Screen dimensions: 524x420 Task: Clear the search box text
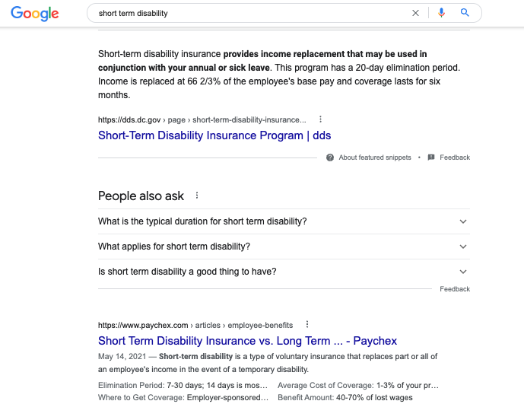click(415, 13)
